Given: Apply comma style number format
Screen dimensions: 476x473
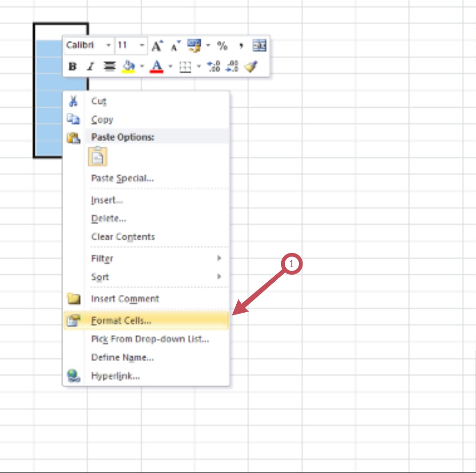Looking at the screenshot, I should point(241,46).
